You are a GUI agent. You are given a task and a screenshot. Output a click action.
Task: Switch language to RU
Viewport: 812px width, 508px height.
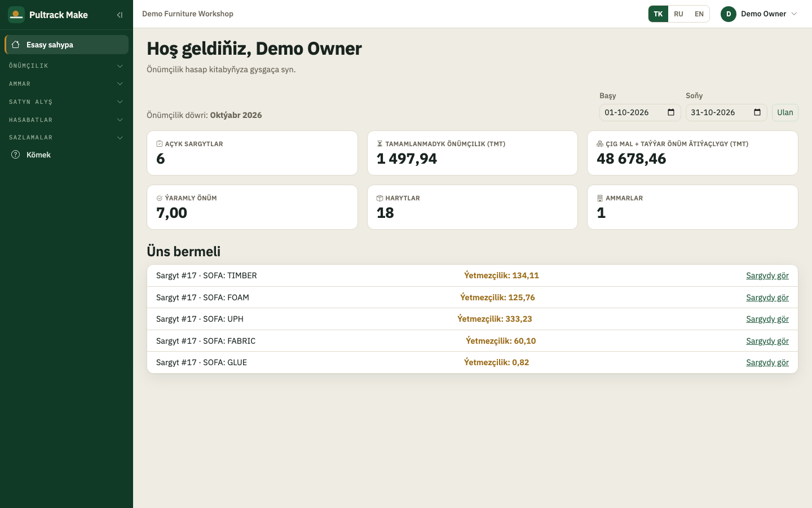pos(678,14)
